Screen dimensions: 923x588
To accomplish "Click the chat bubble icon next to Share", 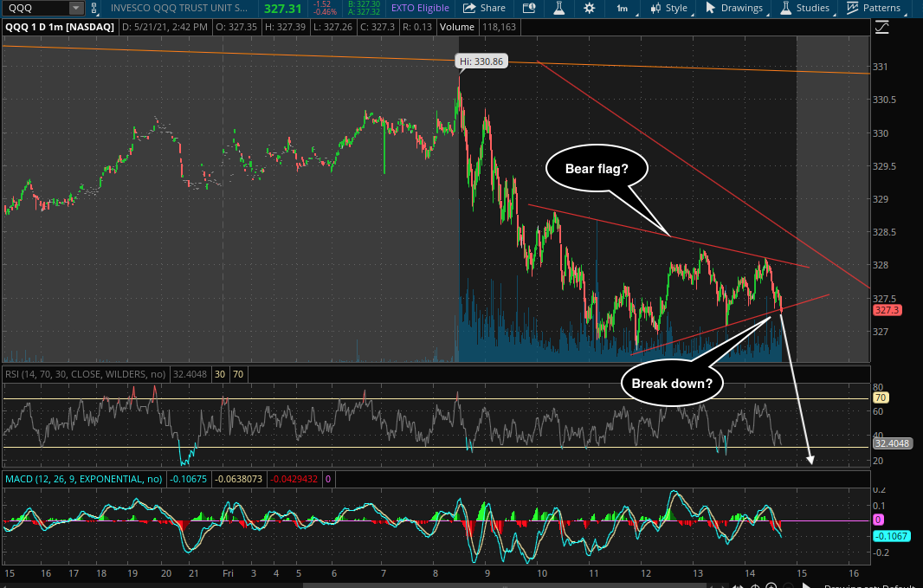I will click(x=528, y=8).
